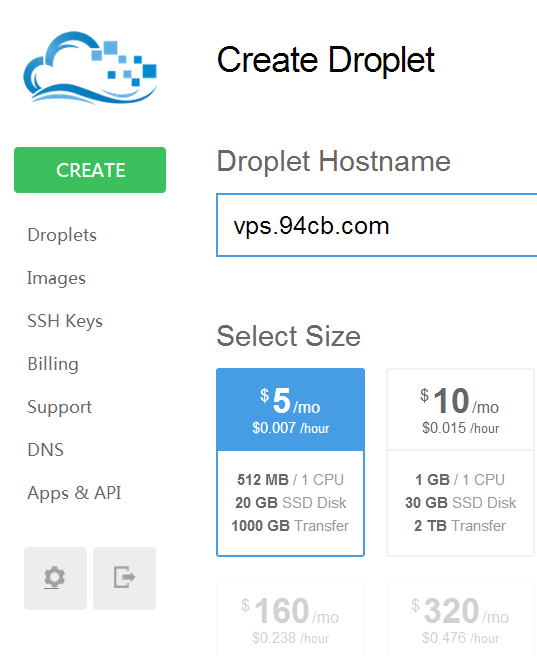Click the Droplet Hostname input field
Screen dimensions: 537x656
tap(376, 225)
